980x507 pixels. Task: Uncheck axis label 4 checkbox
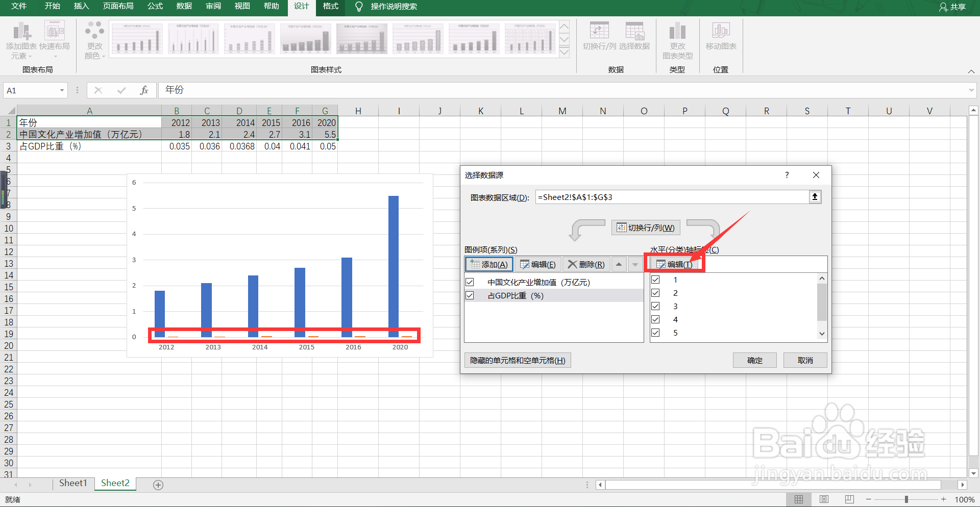[x=656, y=319]
